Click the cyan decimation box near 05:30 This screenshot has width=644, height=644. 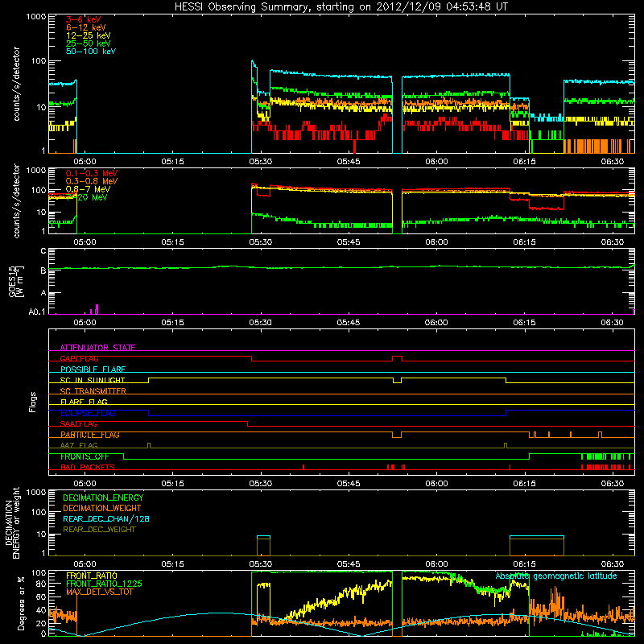click(264, 546)
